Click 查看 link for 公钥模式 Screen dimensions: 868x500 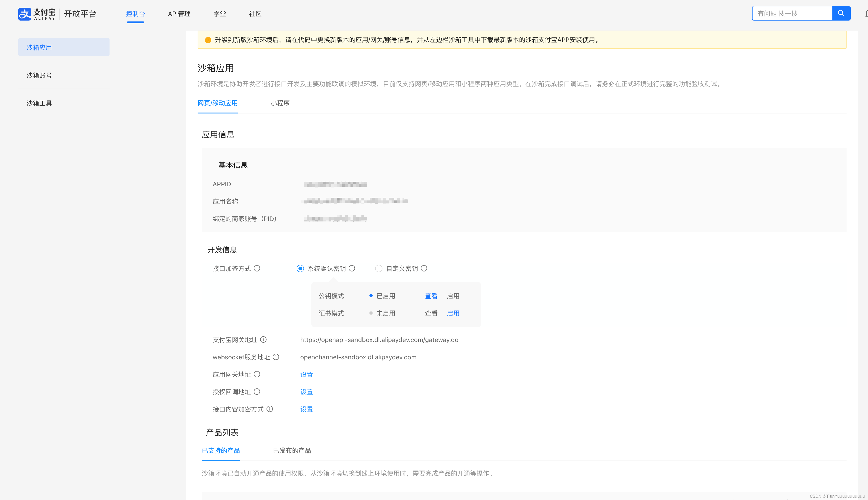[x=431, y=296]
